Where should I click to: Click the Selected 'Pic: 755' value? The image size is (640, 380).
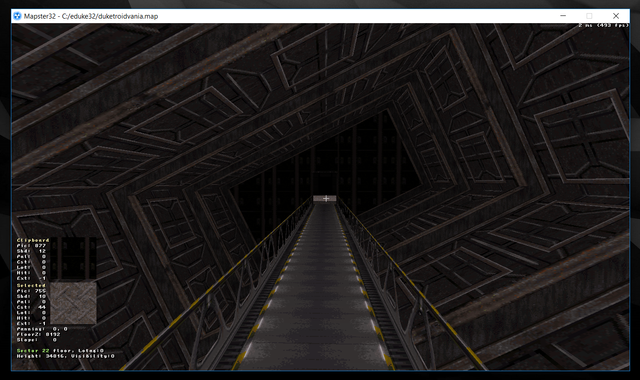31,291
